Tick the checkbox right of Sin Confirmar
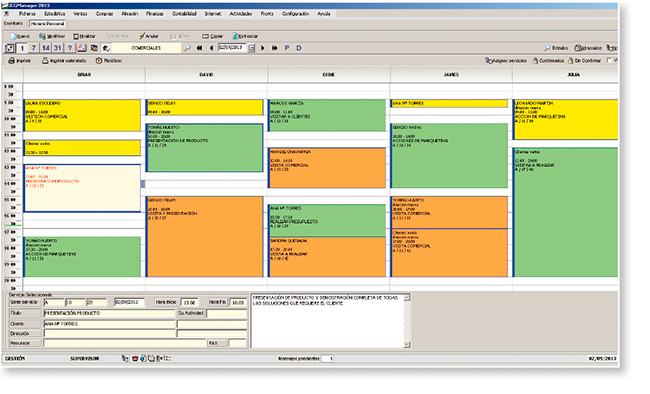 [x=609, y=61]
